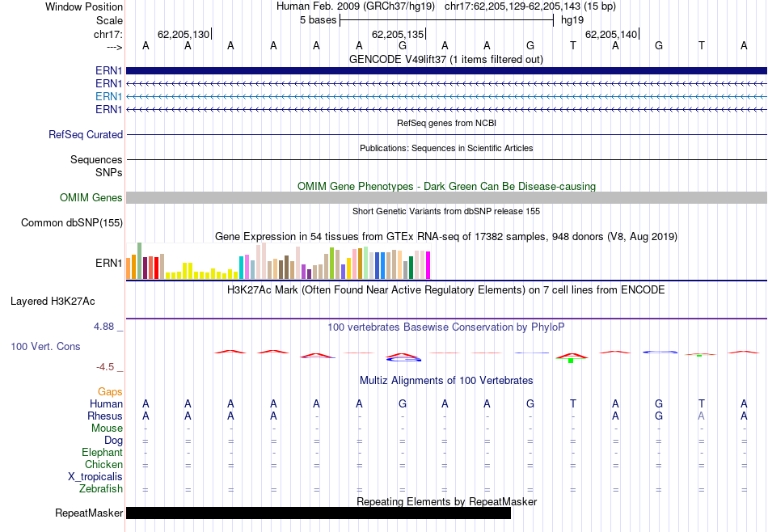Open Short Genetic Variants from dbSNP release 155
This screenshot has height=532, width=768.
(x=446, y=211)
